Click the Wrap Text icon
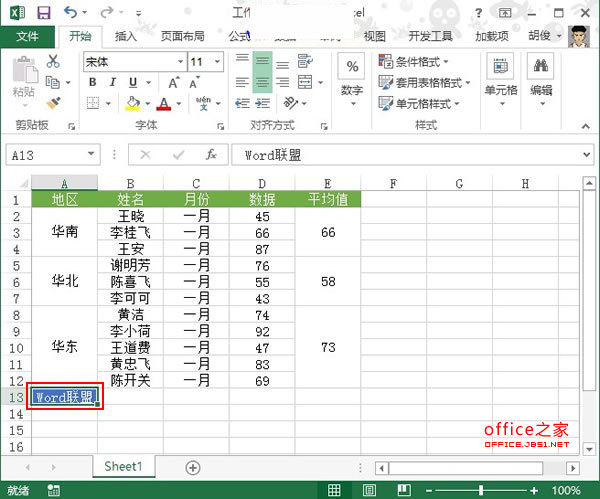 tap(305, 61)
